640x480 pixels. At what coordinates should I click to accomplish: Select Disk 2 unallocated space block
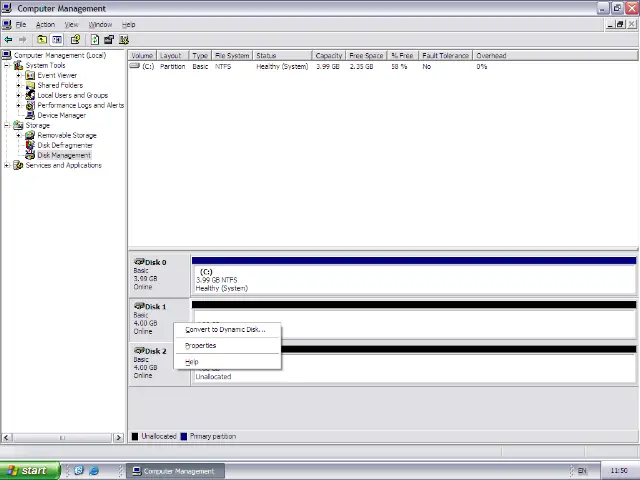[x=414, y=364]
